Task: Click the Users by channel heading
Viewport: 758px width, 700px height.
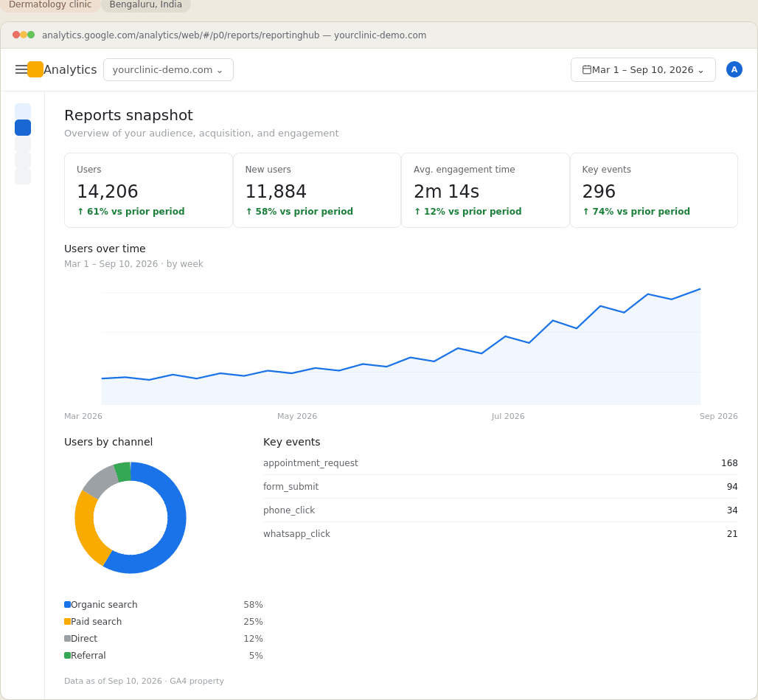Action: pos(108,442)
